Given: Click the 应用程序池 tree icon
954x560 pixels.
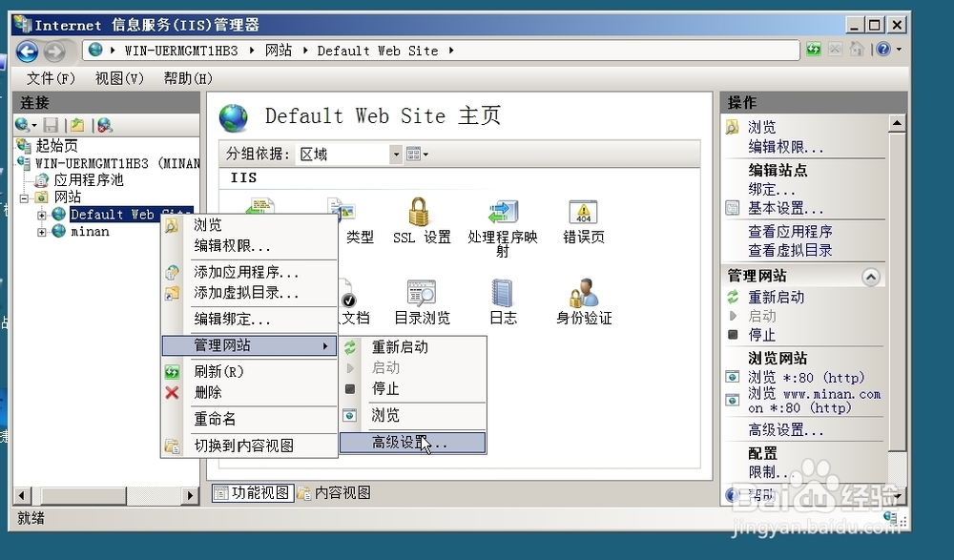Looking at the screenshot, I should pyautogui.click(x=41, y=180).
